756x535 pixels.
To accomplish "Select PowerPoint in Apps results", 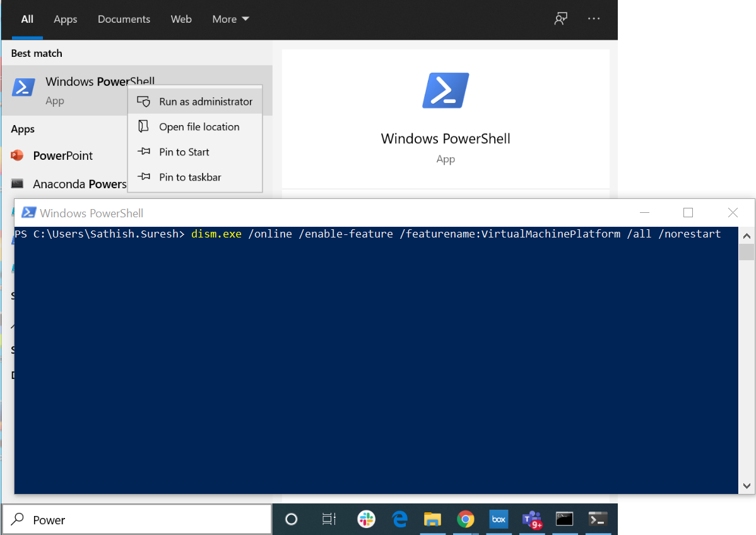I will (x=64, y=156).
